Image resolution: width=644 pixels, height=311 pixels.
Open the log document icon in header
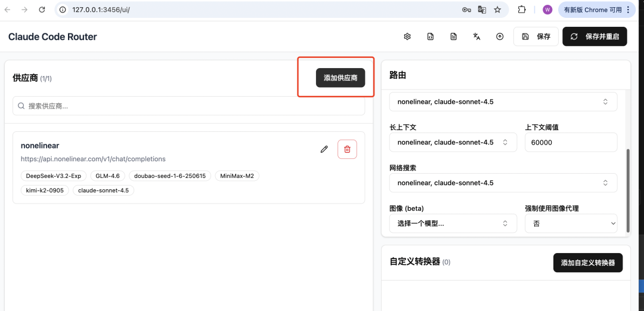[x=453, y=36]
